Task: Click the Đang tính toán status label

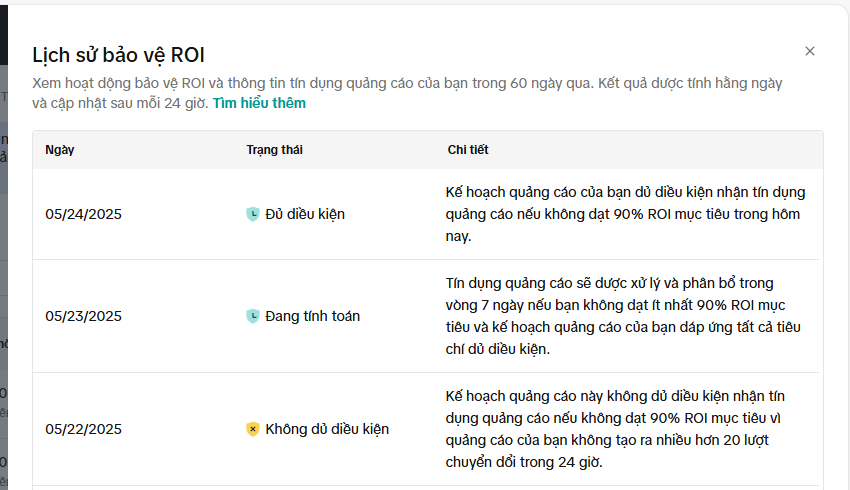Action: pyautogui.click(x=312, y=316)
